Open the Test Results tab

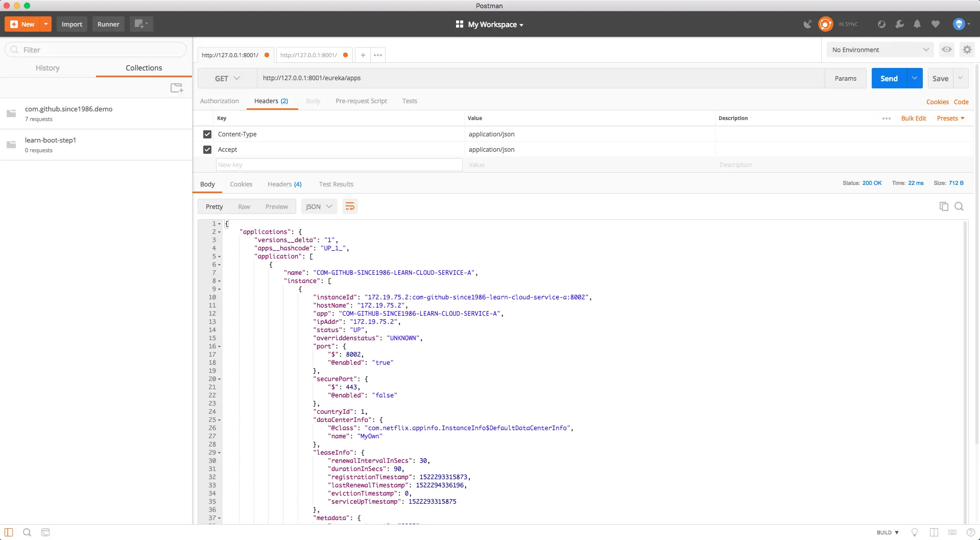(336, 184)
